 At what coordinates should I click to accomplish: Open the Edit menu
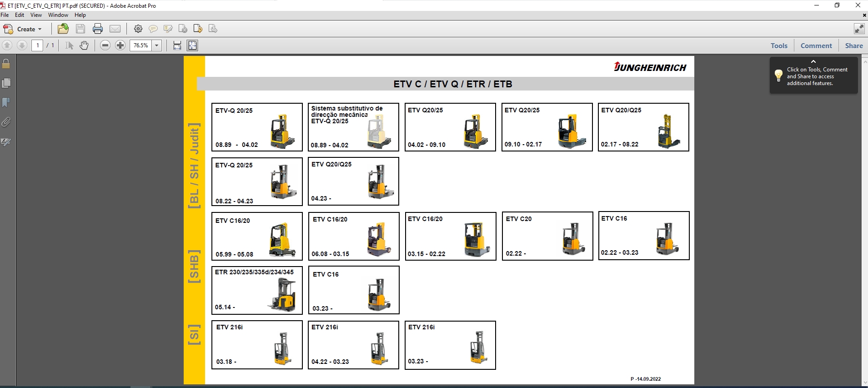pyautogui.click(x=20, y=15)
